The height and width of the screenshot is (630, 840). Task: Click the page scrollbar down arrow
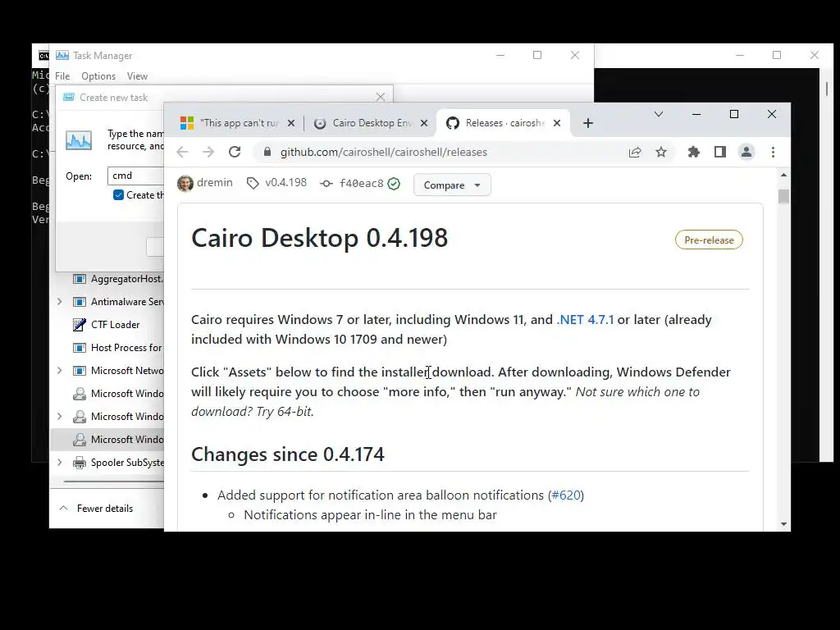click(x=783, y=524)
